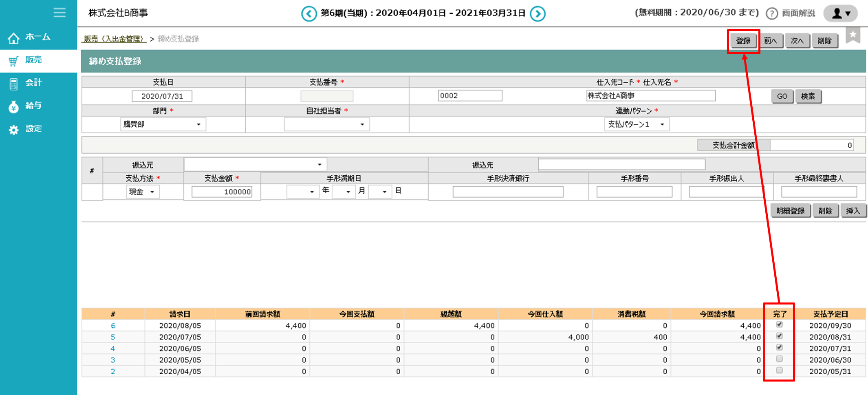Image resolution: width=868 pixels, height=395 pixels.
Task: Check 完了 for row 2020/05/05
Action: pos(779,359)
